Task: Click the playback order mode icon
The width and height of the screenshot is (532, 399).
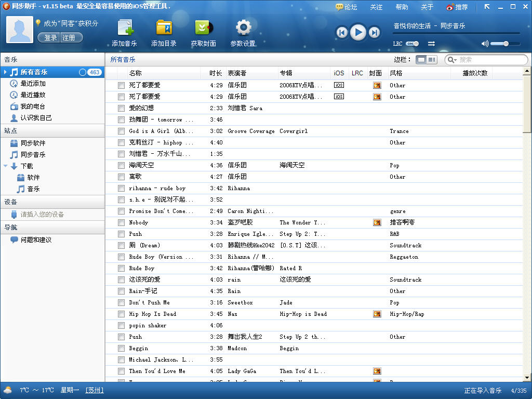Action: click(431, 44)
